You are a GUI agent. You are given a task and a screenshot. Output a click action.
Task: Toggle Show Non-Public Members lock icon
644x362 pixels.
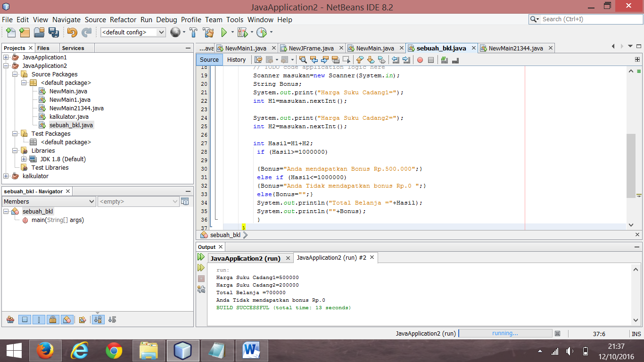(53, 320)
